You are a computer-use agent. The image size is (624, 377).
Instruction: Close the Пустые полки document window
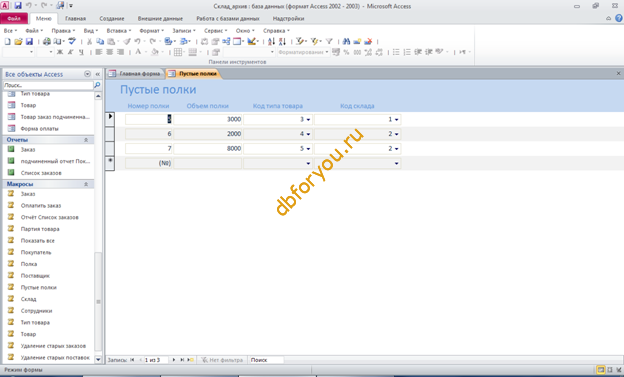[618, 74]
